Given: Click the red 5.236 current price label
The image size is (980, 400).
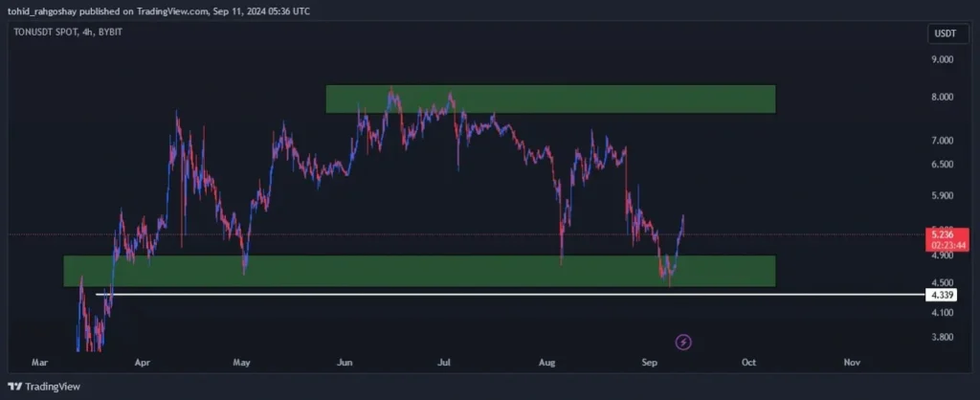Looking at the screenshot, I should [941, 236].
